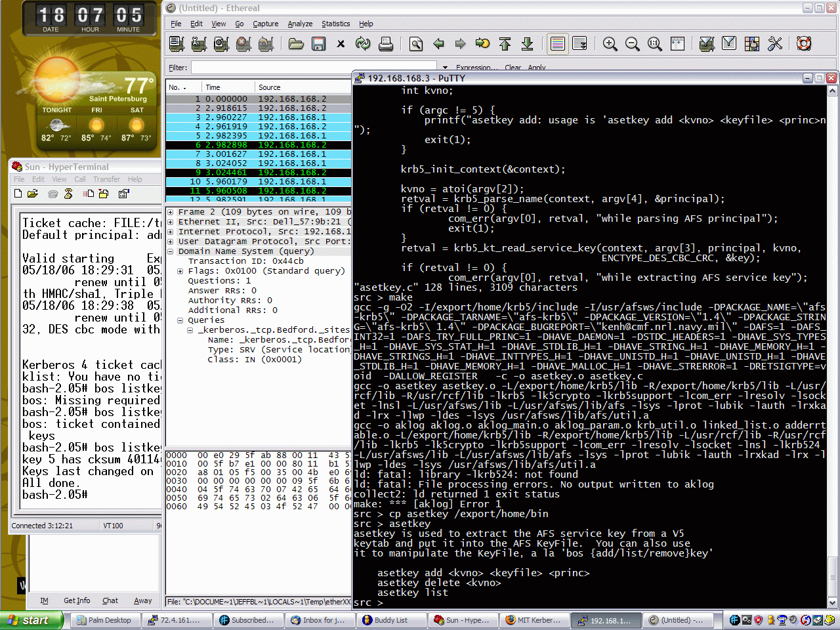Screen dimensions: 840x630
Task: Click the Reload capture file icon
Action: 363,44
